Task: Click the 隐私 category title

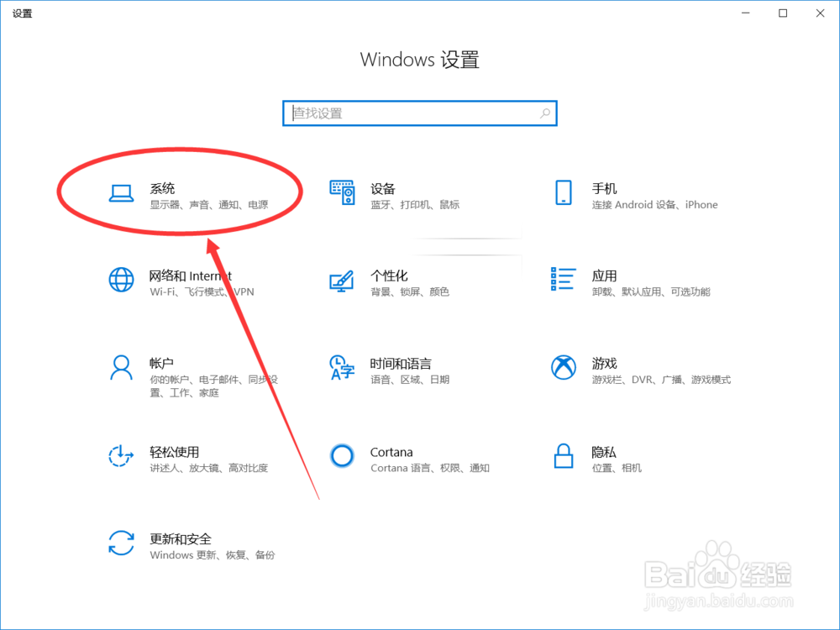Action: (604, 452)
